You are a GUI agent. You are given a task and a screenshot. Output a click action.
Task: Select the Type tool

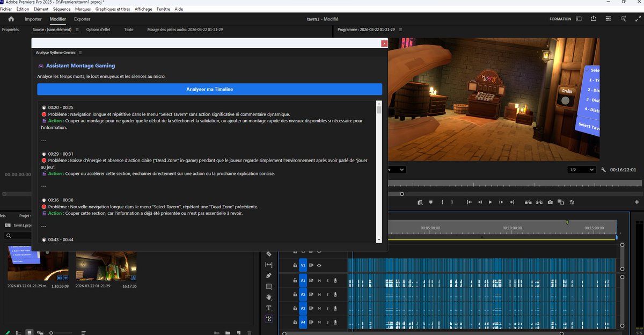pos(269,308)
